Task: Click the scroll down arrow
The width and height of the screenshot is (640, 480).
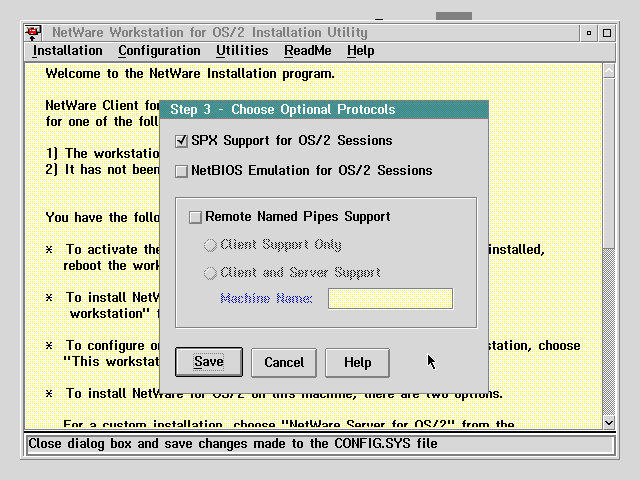Action: [609, 423]
